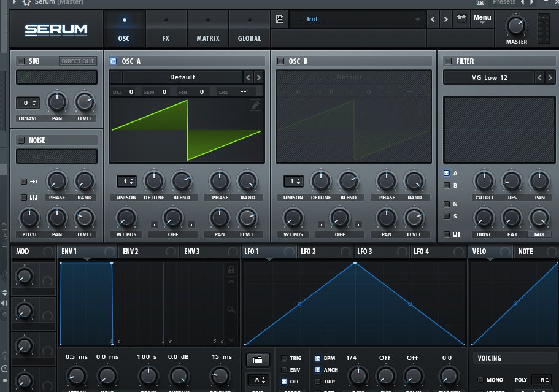This screenshot has width=559, height=392.
Task: Change the LFO grid size stepper
Action: tap(258, 380)
